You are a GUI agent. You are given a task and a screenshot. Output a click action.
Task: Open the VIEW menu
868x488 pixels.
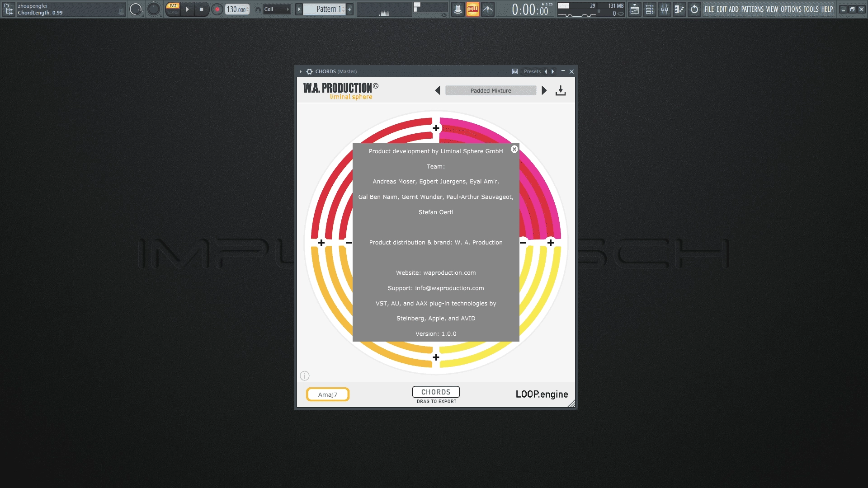click(772, 9)
